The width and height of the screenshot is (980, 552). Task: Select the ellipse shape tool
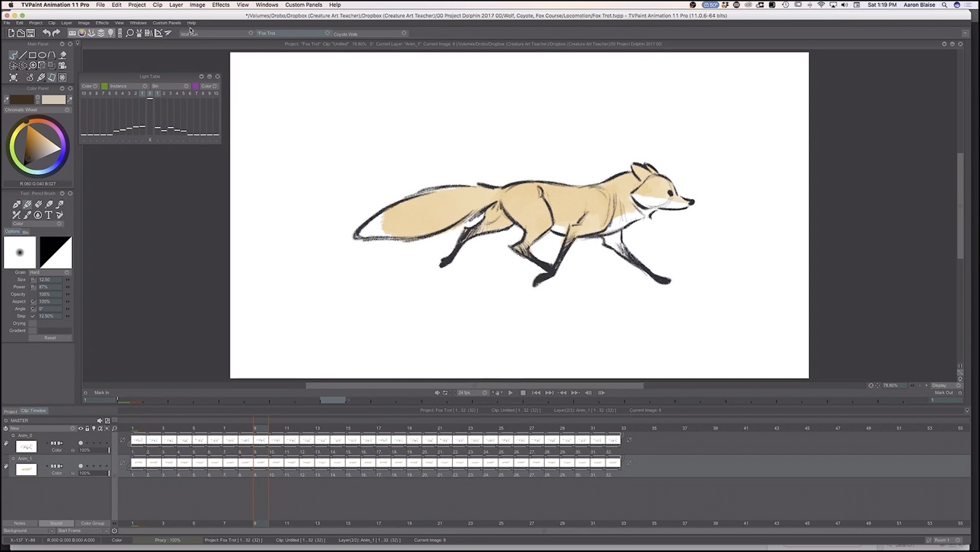[42, 55]
